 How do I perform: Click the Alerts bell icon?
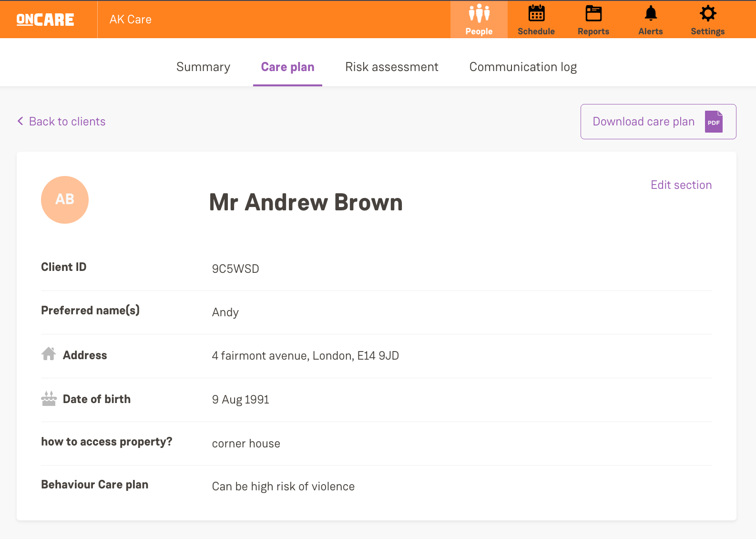click(651, 14)
